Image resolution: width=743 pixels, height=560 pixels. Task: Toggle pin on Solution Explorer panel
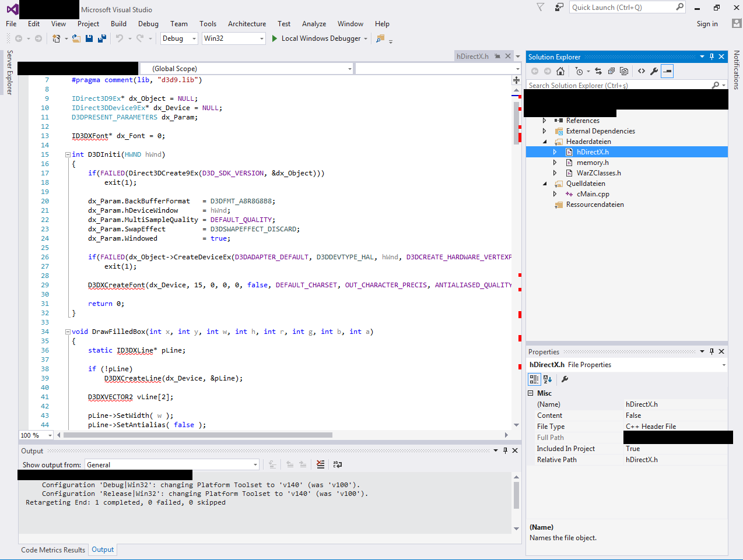(x=712, y=57)
